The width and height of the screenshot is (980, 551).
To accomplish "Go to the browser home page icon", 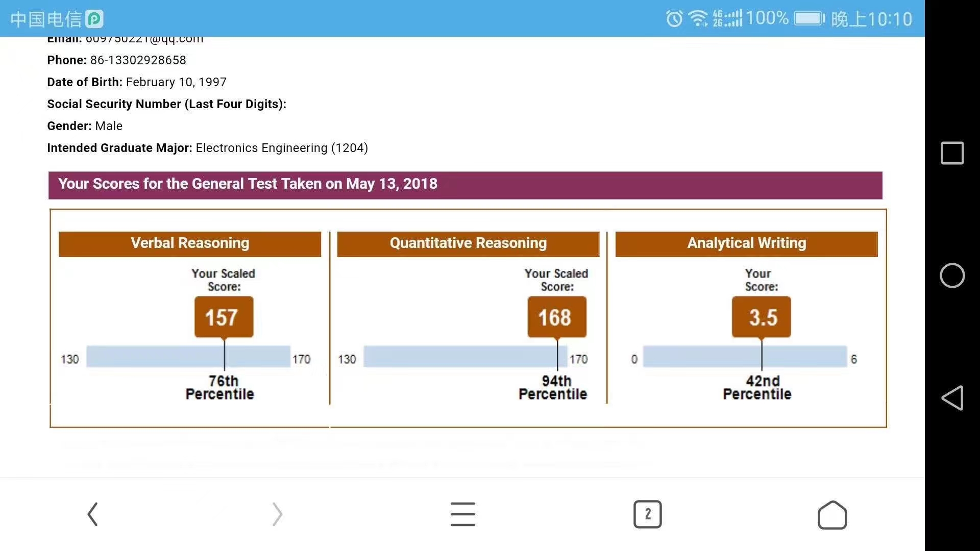I will [832, 515].
